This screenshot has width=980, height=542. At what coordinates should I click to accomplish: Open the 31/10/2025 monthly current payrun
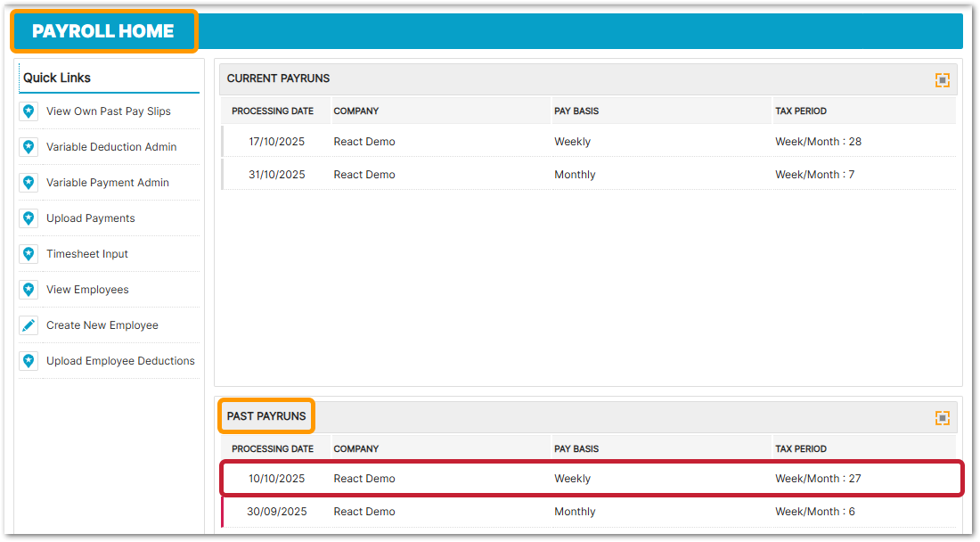tap(276, 175)
